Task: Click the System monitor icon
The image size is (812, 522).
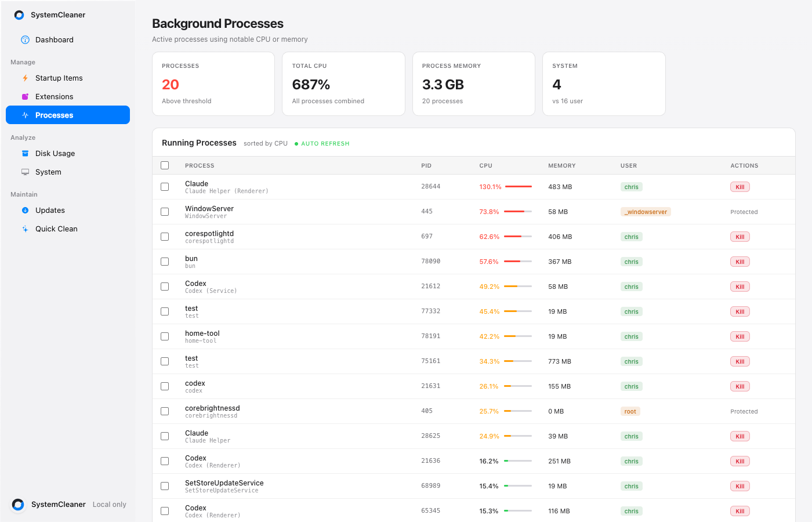Action: 25,172
